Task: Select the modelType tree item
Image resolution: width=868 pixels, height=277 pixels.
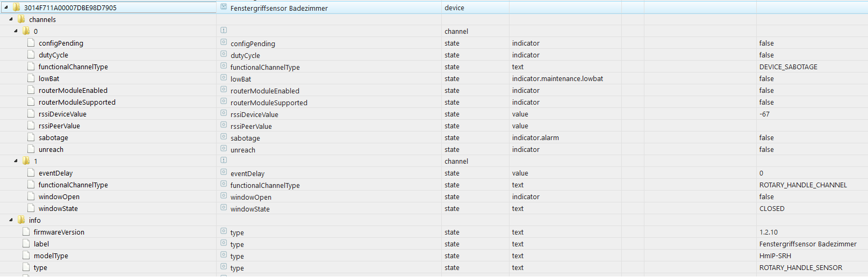Action: 51,256
